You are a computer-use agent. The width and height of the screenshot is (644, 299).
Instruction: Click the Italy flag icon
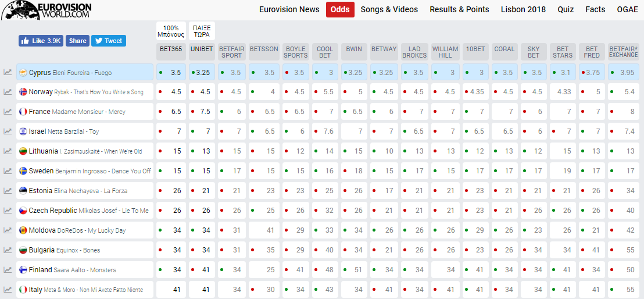tap(23, 290)
